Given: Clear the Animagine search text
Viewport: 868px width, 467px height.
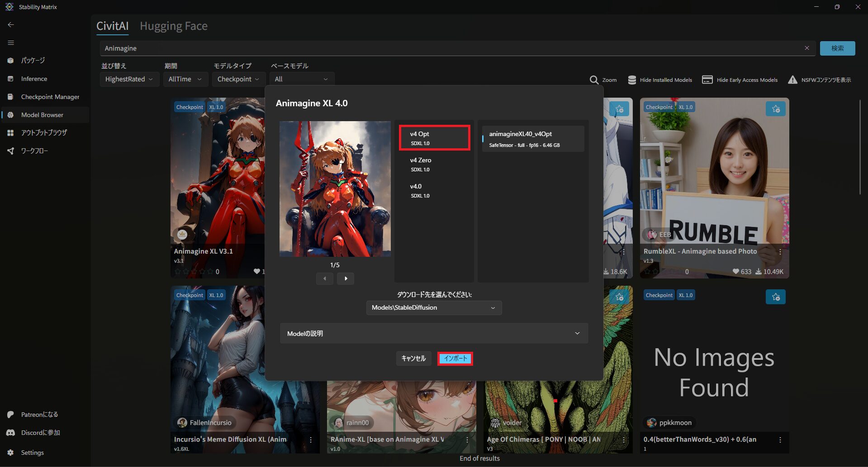Looking at the screenshot, I should point(806,48).
